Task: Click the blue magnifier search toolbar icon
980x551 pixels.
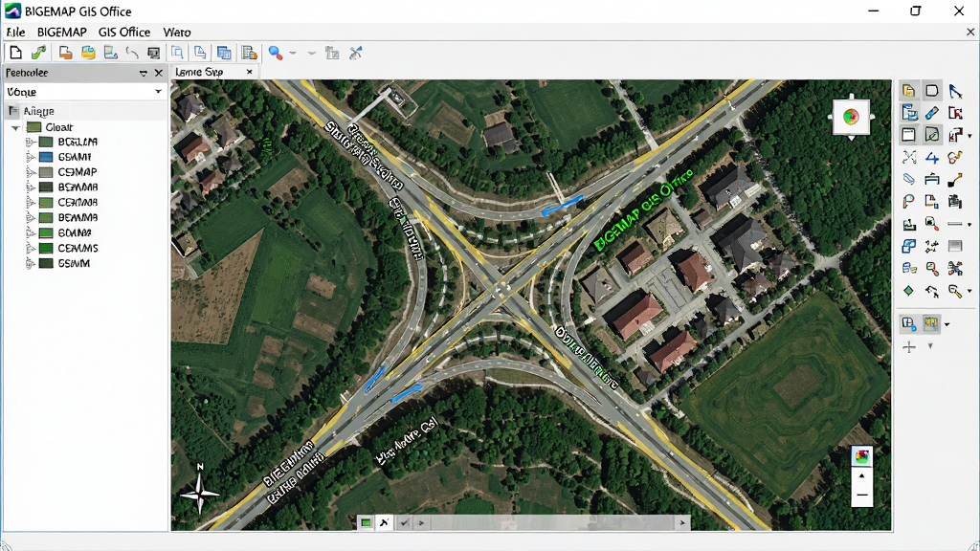Action: point(276,54)
